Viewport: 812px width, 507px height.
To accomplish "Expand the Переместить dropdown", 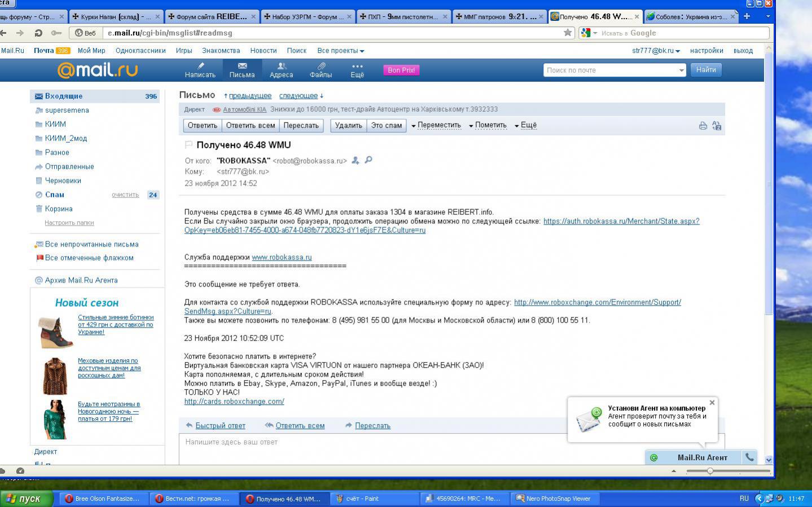I will tap(436, 125).
